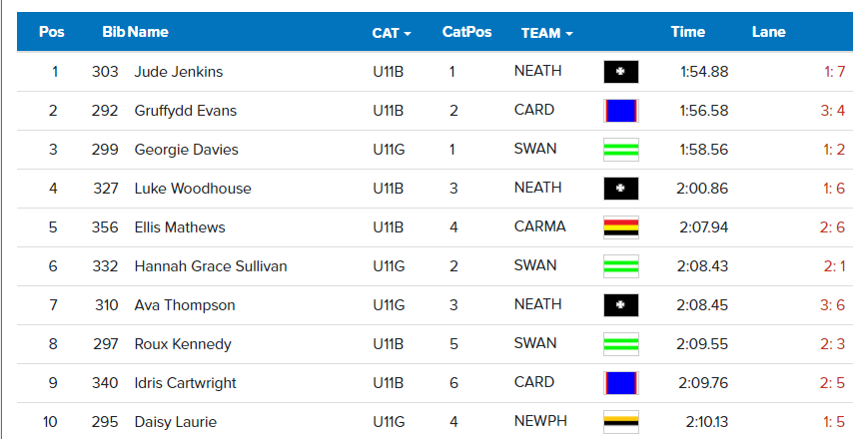Click Georgie Davies' green striped SWAN flag
868x439 pixels.
tap(621, 150)
